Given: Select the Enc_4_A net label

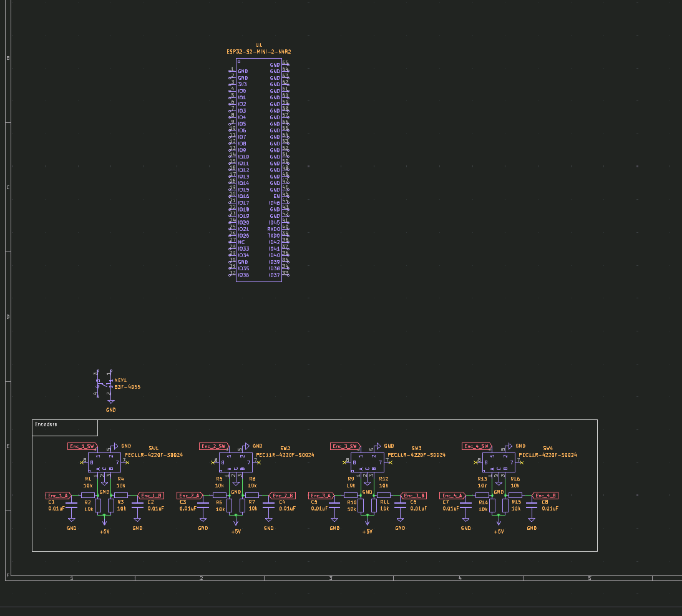Looking at the screenshot, I should (x=453, y=496).
